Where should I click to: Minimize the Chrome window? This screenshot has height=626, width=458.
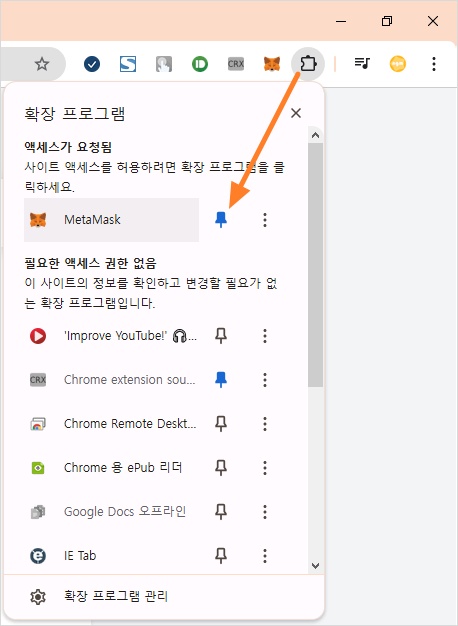(x=341, y=21)
